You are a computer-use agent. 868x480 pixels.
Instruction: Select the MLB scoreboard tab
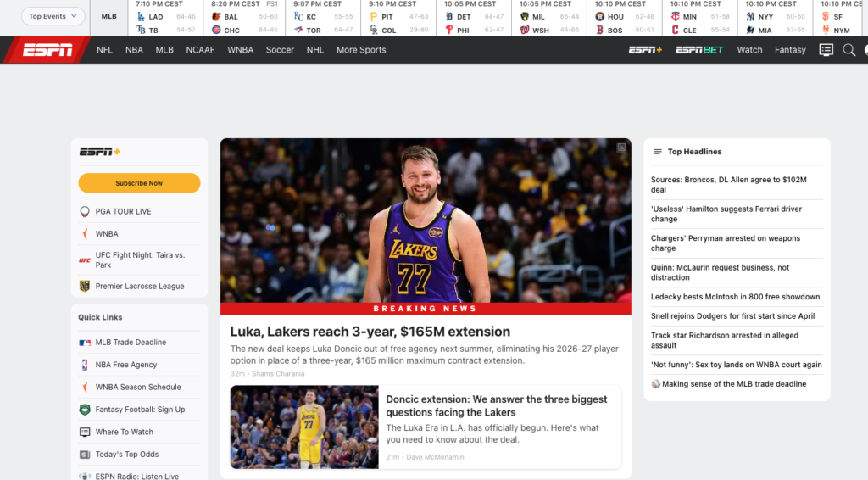pyautogui.click(x=109, y=16)
